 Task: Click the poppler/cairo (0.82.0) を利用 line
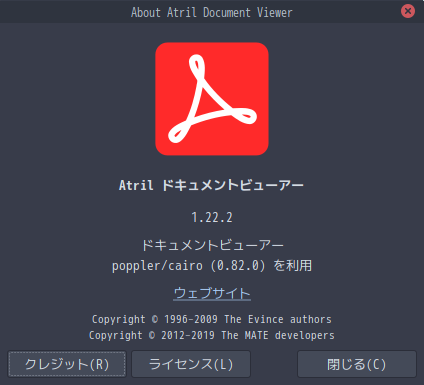coord(212,266)
